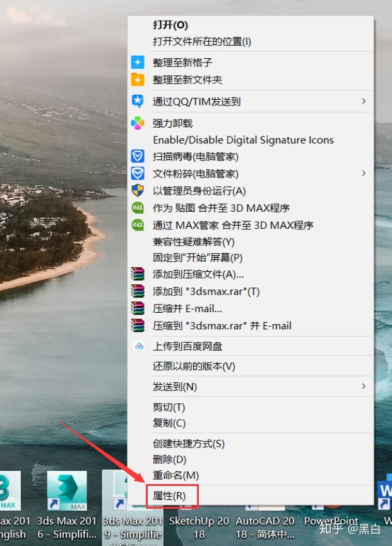Click the shield icon beside 文件粉碎(电脑管家)
This screenshot has width=392, height=546.
[x=138, y=173]
